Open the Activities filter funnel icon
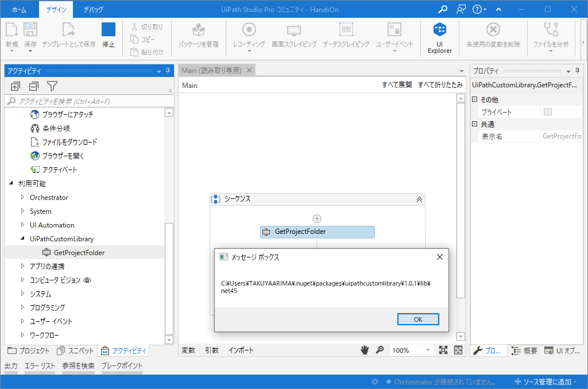Viewport: 588px width, 389px height. (x=52, y=86)
